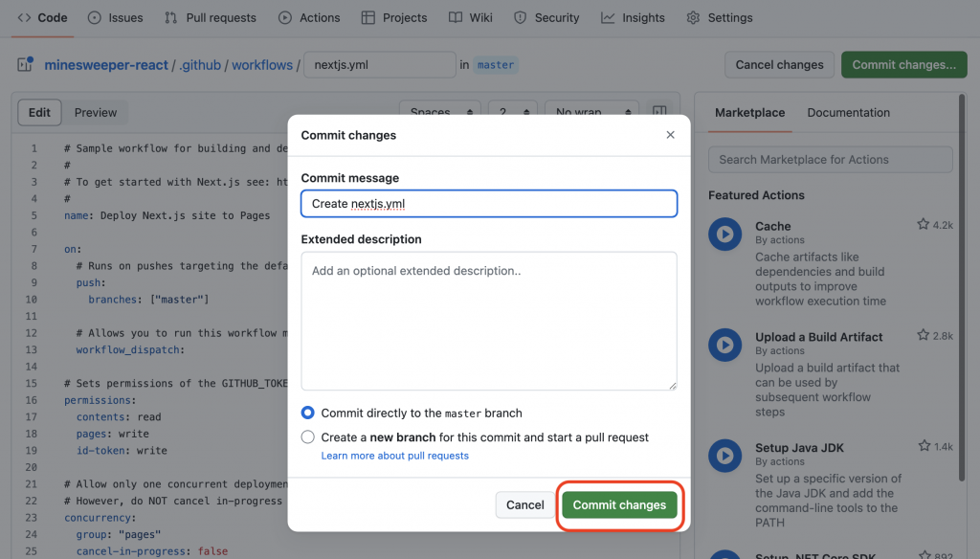Open the indent size dropdown
980x559 pixels.
[512, 112]
